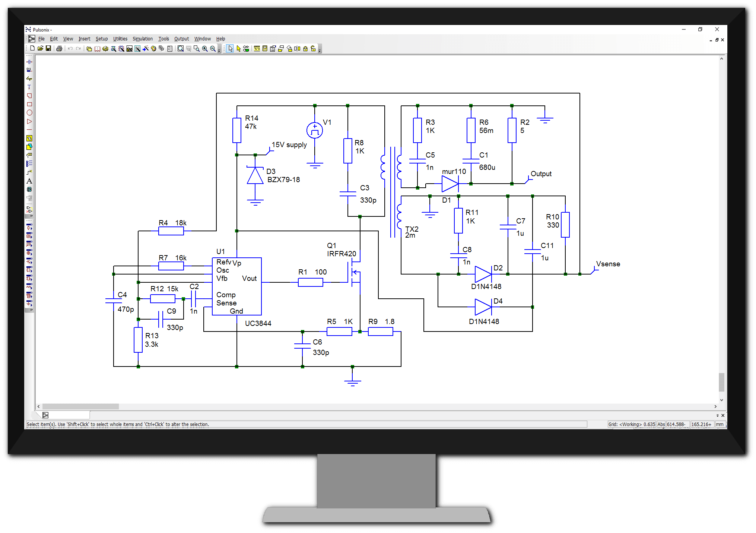Click the Zoom In magnifier icon
Viewport: 756px width, 533px height.
point(205,48)
